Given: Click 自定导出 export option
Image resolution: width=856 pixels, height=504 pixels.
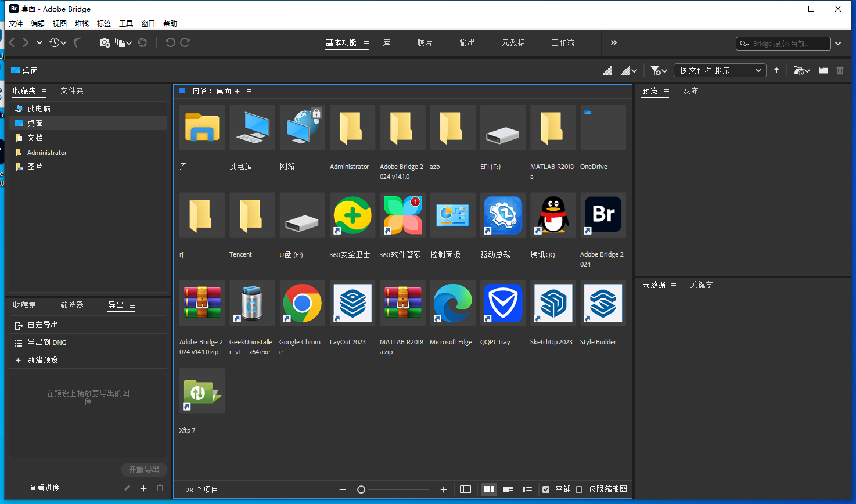Looking at the screenshot, I should pyautogui.click(x=88, y=325).
